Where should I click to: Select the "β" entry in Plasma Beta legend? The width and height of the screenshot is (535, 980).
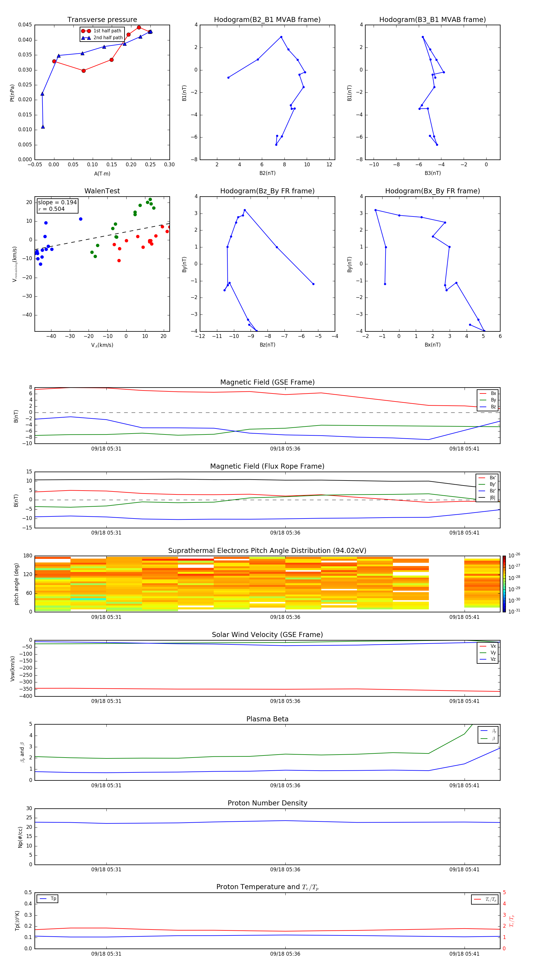[x=488, y=739]
